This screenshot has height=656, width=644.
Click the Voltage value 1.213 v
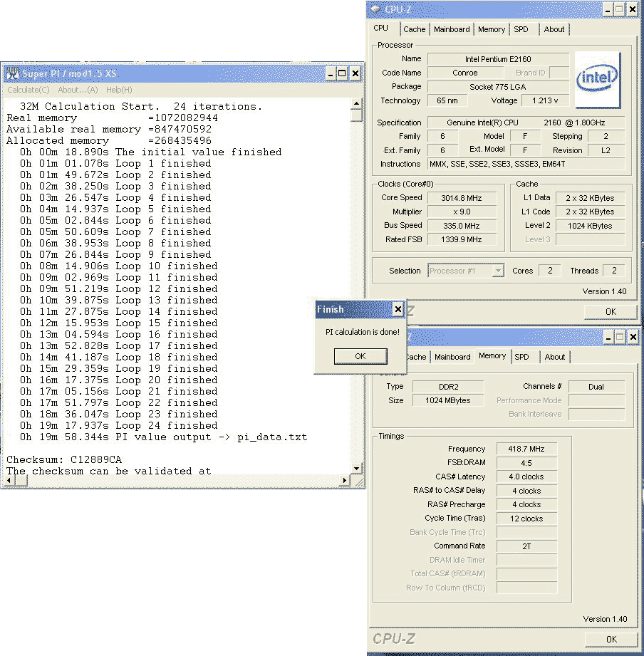coord(545,101)
